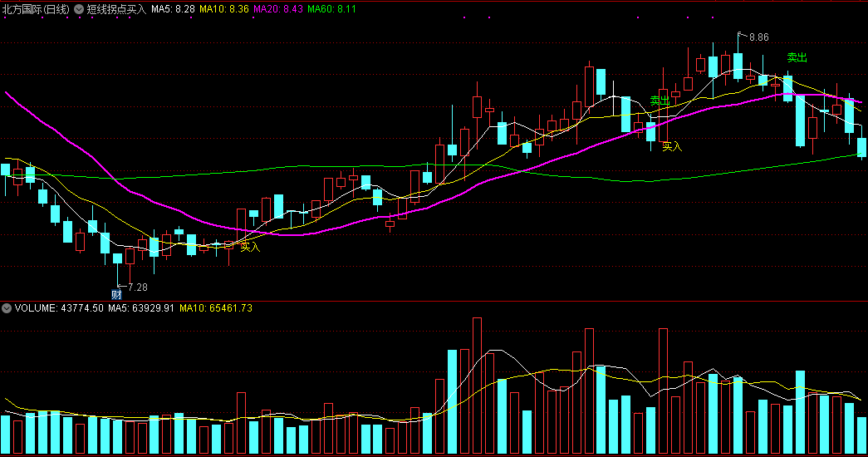
Task: Click the 财 finance marker icon
Action: tap(116, 294)
